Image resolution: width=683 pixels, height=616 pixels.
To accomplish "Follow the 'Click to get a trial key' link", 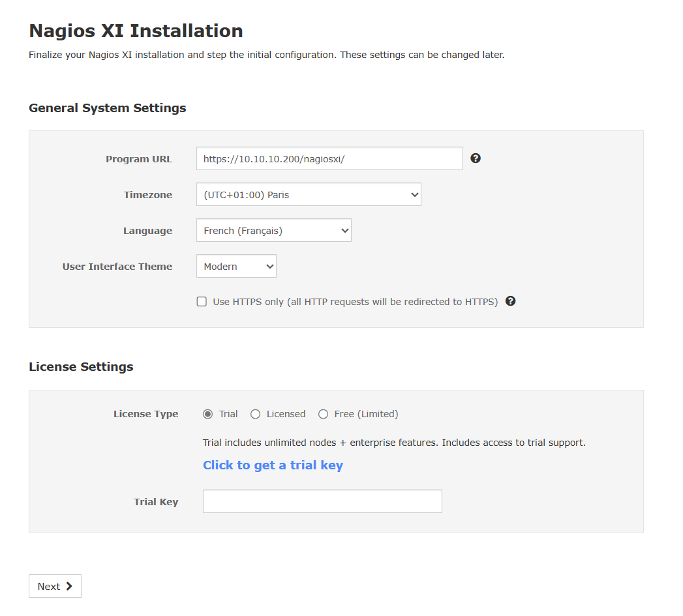I will 273,465.
